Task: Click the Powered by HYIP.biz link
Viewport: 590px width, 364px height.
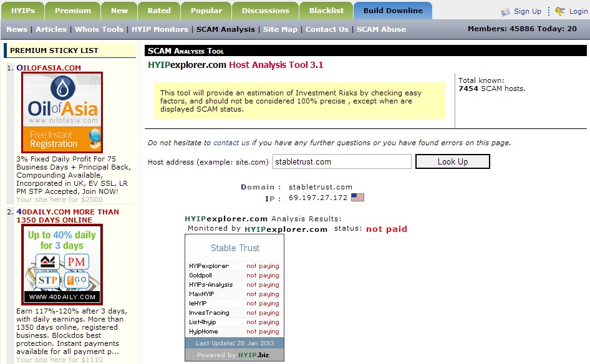Action: (233, 355)
